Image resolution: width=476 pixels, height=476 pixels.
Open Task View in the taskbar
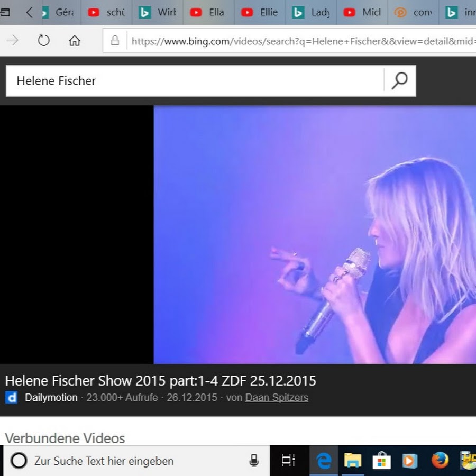[288, 461]
